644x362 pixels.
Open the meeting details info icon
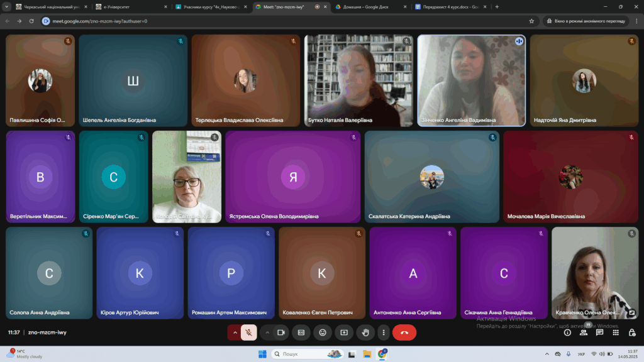[x=567, y=332]
